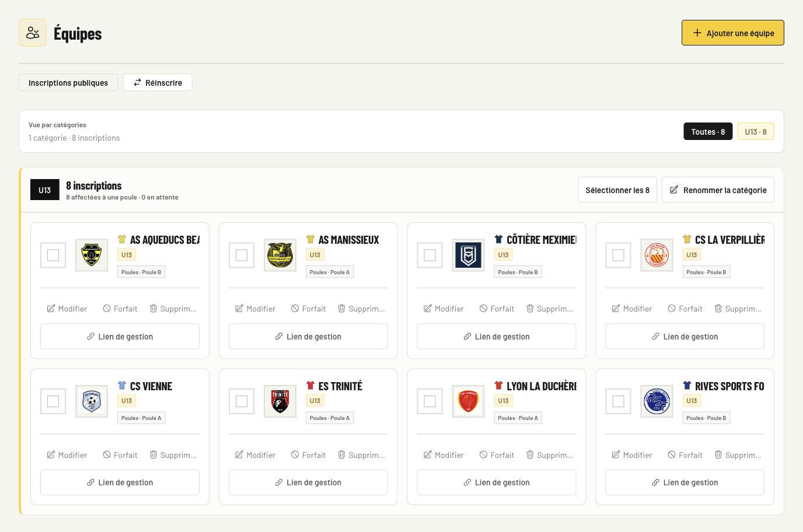Click the navy jersey icon for Rives Sports
Screen dimensions: 803x532
click(687, 386)
